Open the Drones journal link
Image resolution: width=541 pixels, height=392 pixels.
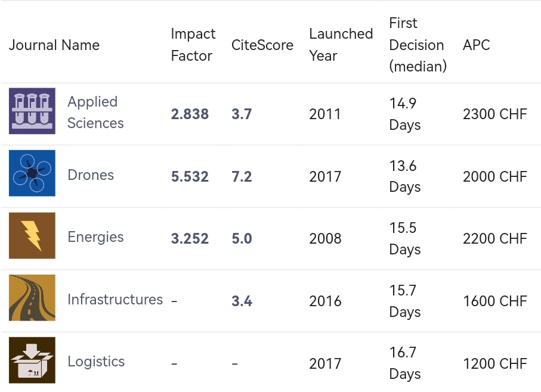coord(91,175)
